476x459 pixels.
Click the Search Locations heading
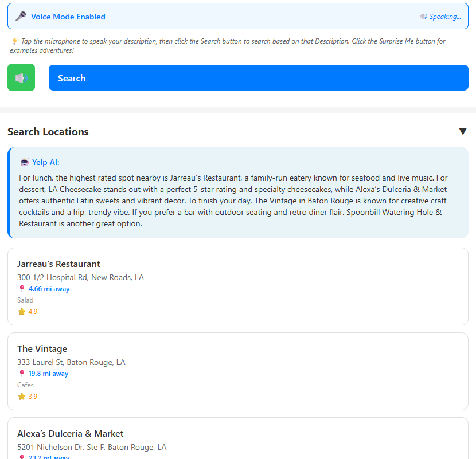coord(48,132)
